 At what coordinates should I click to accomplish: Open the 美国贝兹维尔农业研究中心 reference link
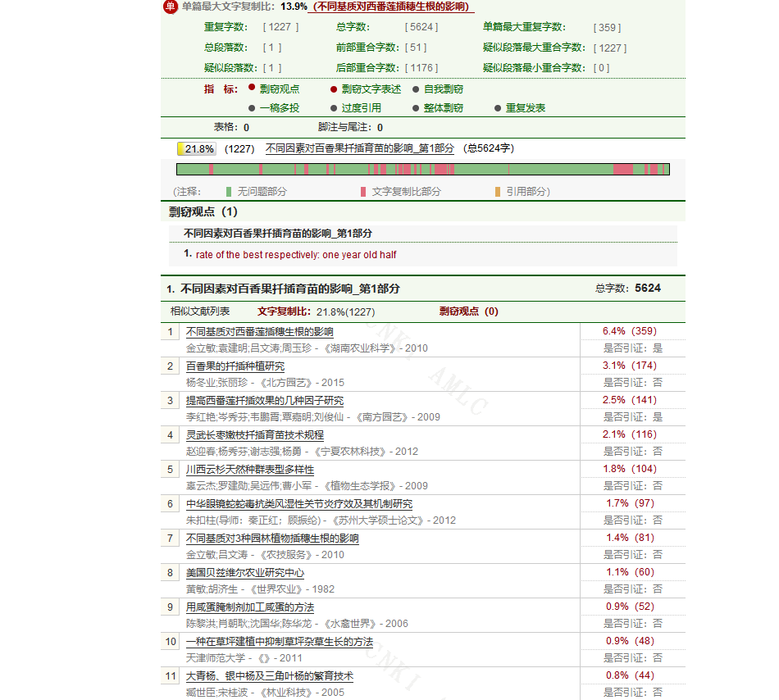pos(245,573)
